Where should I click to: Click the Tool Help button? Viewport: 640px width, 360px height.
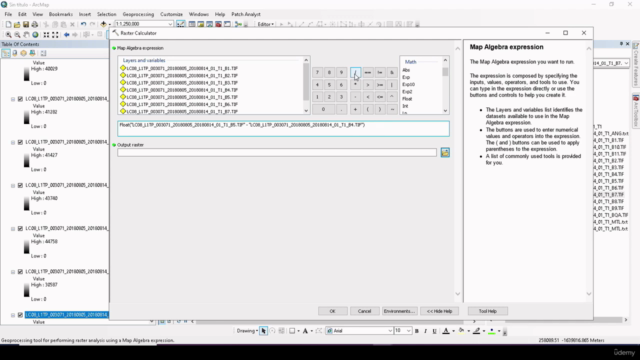click(x=488, y=311)
